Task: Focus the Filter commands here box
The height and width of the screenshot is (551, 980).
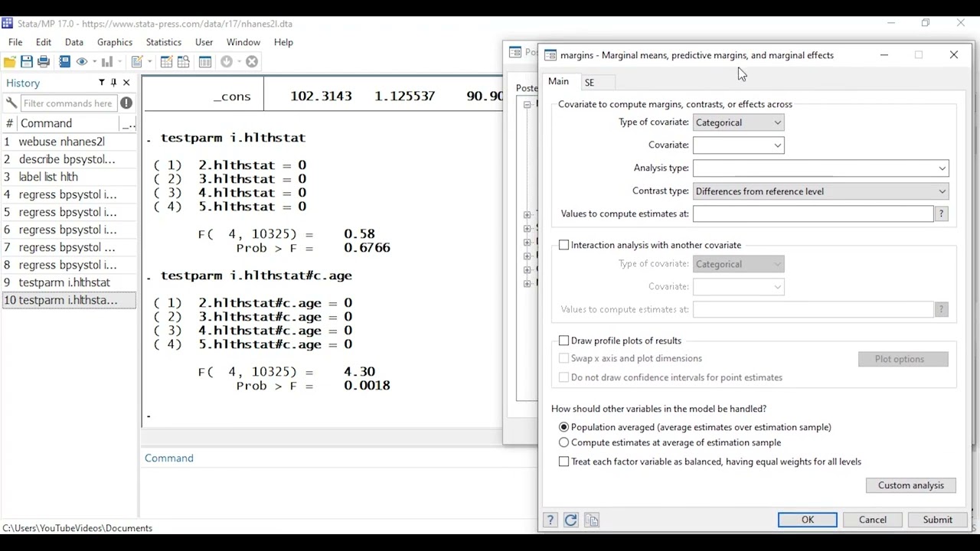Action: coord(68,103)
